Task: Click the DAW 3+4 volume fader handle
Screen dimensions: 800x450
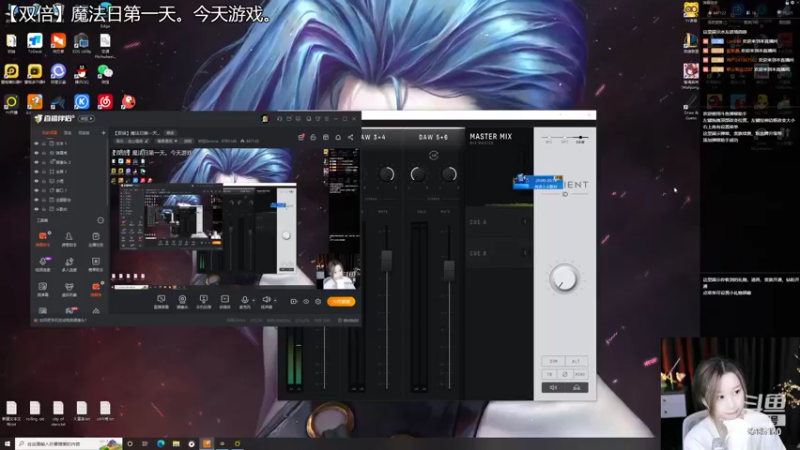Action: click(x=387, y=261)
